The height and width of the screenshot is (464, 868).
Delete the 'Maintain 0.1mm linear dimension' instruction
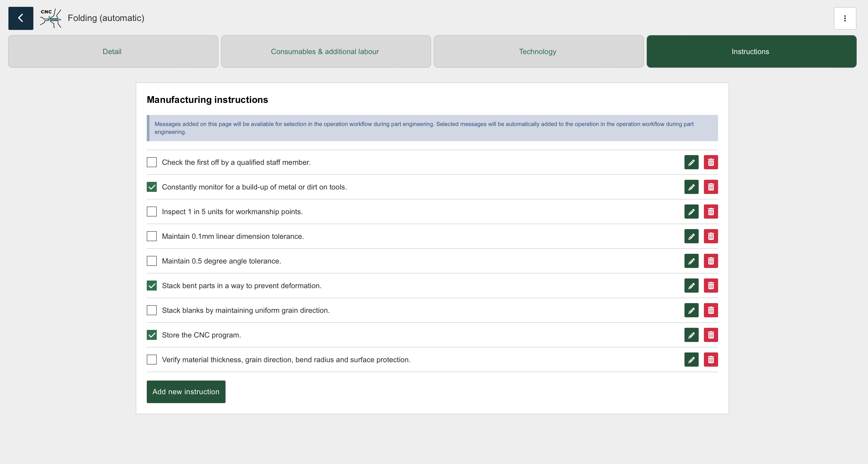(711, 236)
